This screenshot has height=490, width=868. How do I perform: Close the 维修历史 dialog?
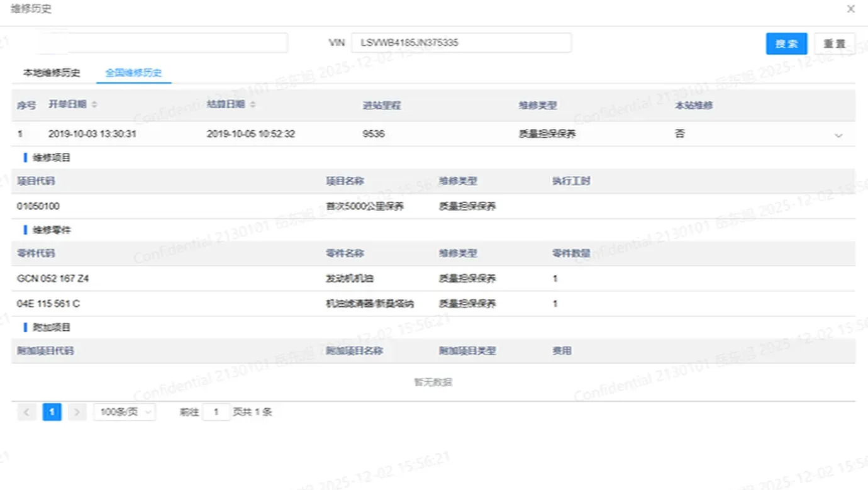(x=850, y=9)
